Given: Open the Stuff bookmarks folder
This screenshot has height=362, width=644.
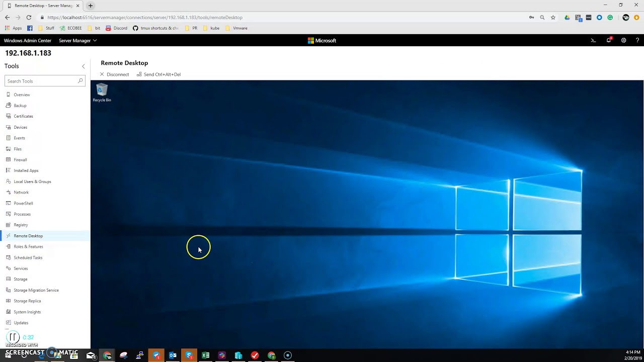Looking at the screenshot, I should (46, 28).
